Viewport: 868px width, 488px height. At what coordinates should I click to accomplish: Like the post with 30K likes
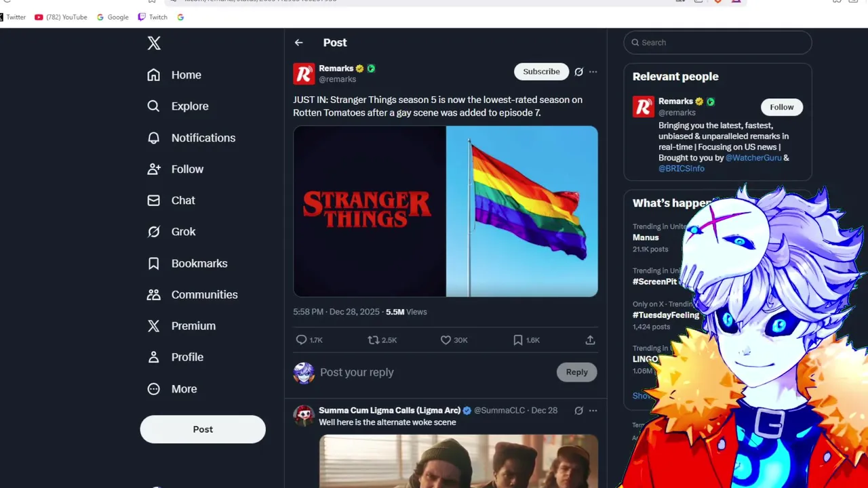(x=446, y=340)
